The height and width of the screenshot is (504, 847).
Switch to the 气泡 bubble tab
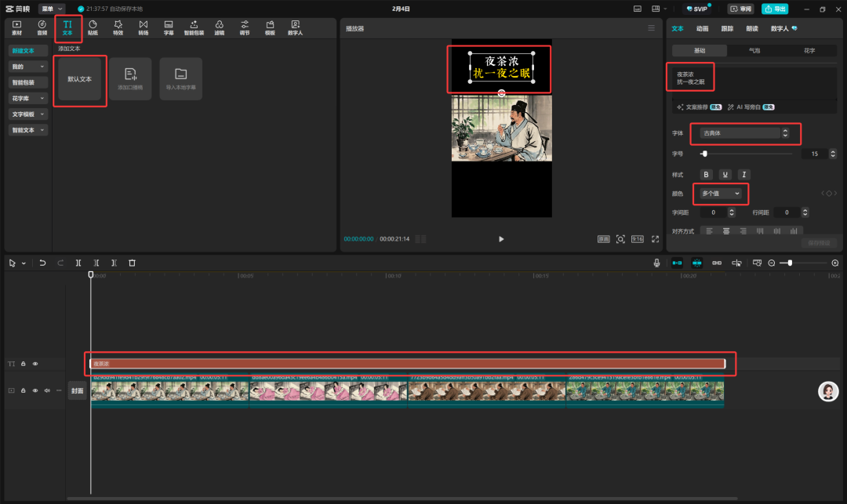point(754,50)
